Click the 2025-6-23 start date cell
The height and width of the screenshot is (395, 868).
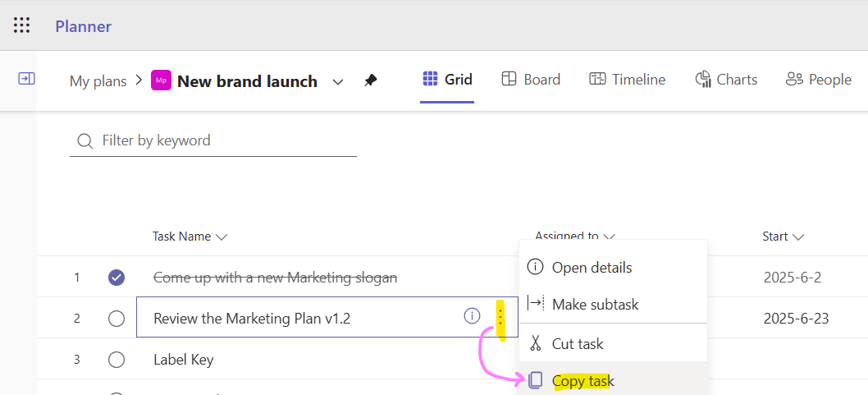point(796,319)
